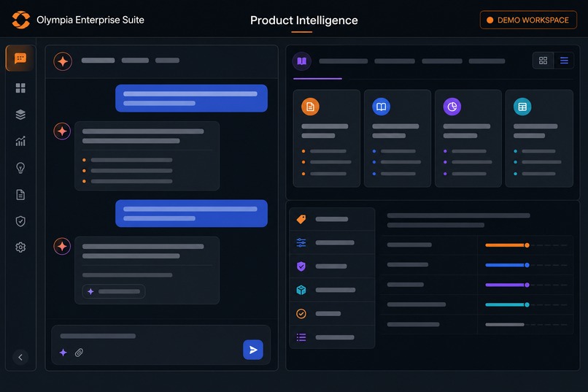This screenshot has width=588, height=392.
Task: Select the Product Intelligence title tab
Action: click(303, 20)
